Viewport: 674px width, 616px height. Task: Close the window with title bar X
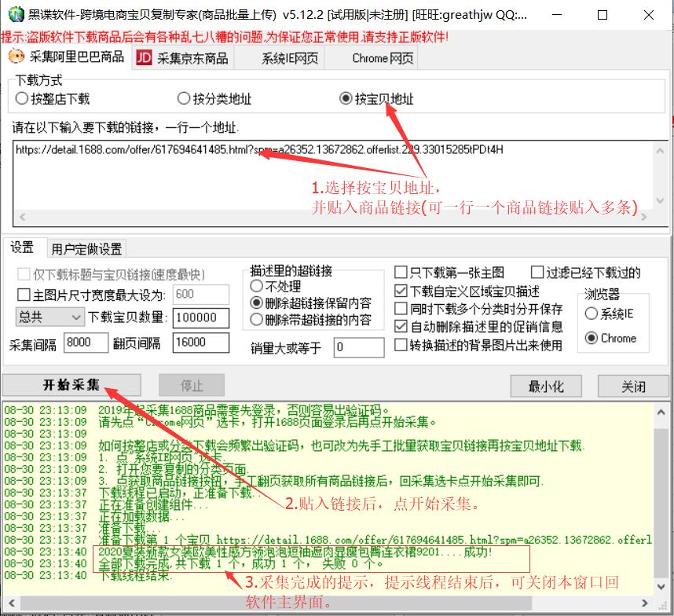(x=649, y=15)
